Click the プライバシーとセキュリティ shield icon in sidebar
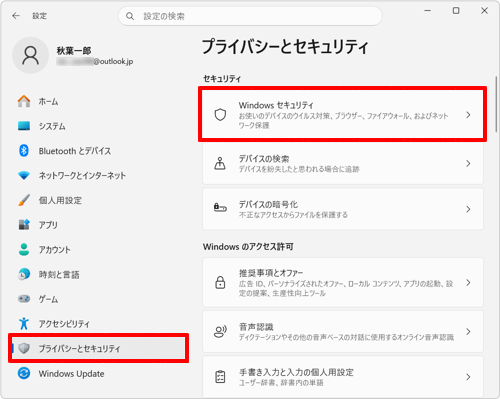This screenshot has height=399, width=500. coord(24,348)
